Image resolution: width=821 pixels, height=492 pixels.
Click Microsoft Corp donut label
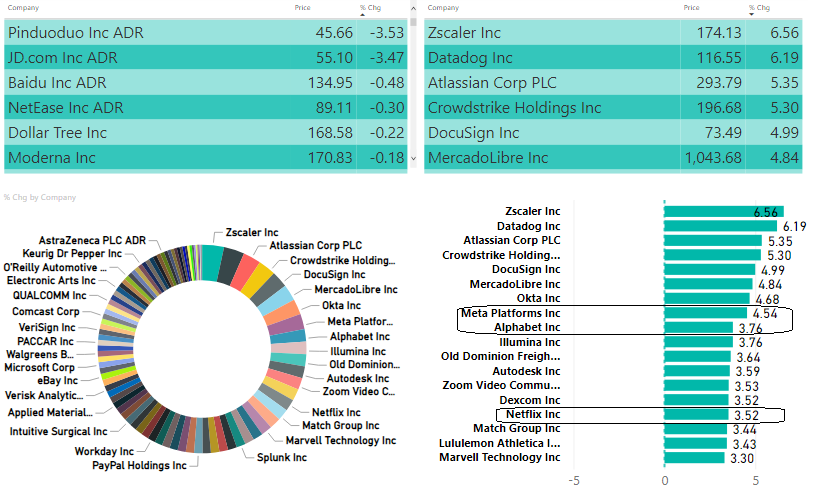point(39,367)
